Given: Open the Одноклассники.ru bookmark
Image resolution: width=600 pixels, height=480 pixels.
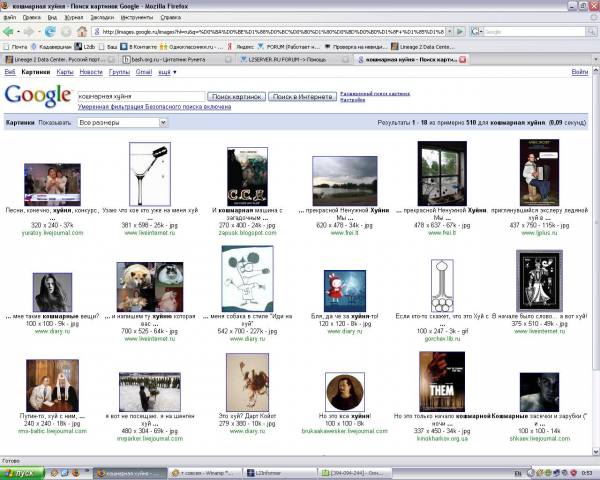Looking at the screenshot, I should pos(191,47).
